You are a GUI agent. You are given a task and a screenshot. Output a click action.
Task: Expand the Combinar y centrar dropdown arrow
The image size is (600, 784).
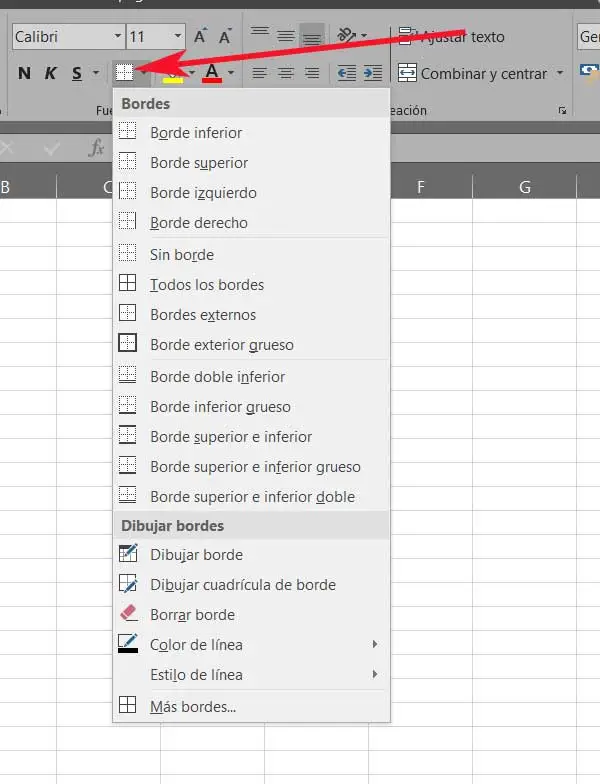pyautogui.click(x=560, y=73)
